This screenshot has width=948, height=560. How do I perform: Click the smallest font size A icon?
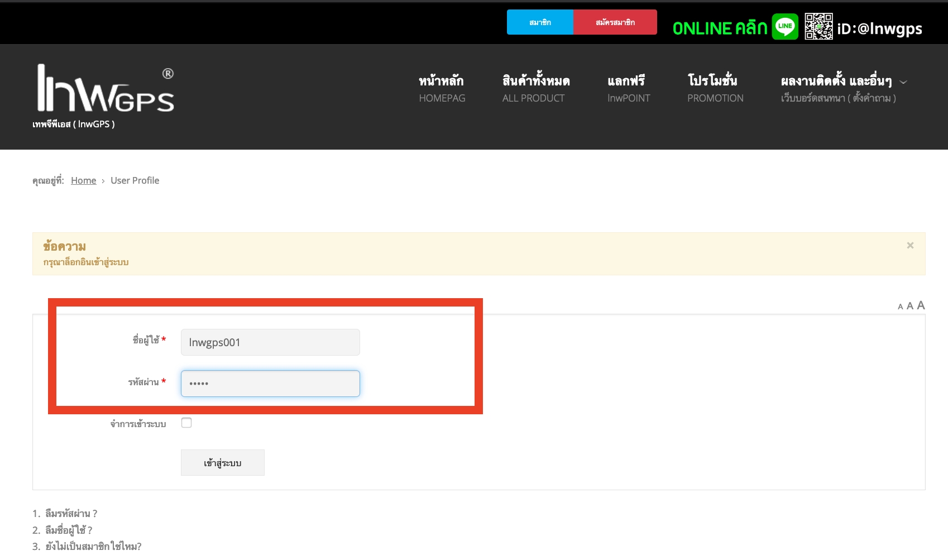coord(900,307)
